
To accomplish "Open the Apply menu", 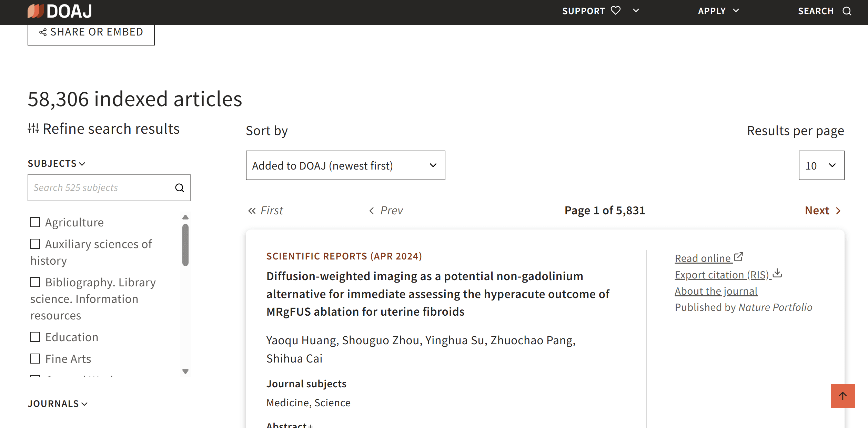I will coord(718,11).
